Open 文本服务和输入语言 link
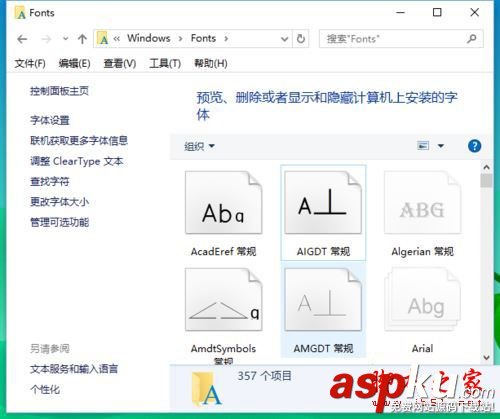 [74, 369]
